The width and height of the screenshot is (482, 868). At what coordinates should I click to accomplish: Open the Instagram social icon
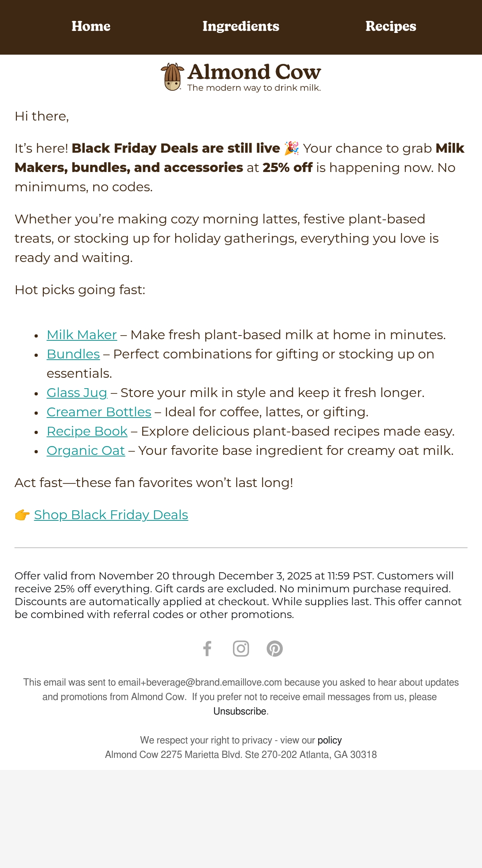pos(241,648)
